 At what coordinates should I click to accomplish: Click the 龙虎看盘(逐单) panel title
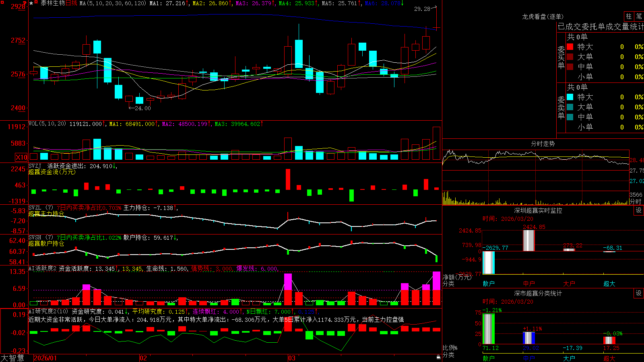click(543, 16)
